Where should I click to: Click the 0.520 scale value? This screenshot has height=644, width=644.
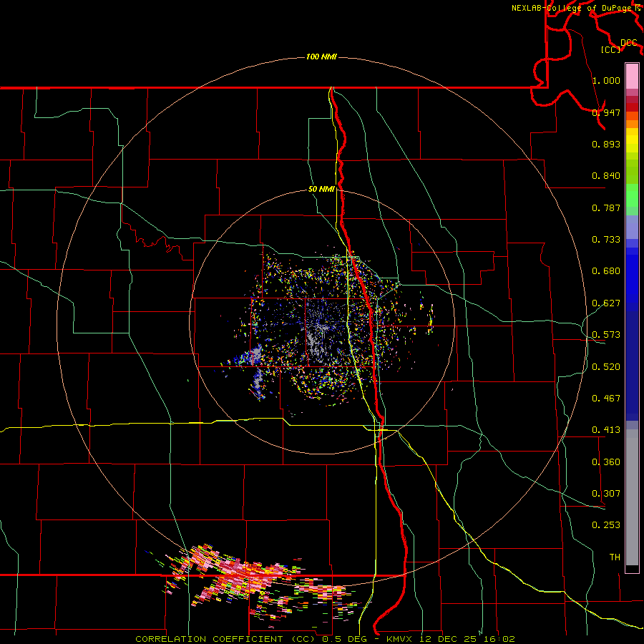[606, 367]
